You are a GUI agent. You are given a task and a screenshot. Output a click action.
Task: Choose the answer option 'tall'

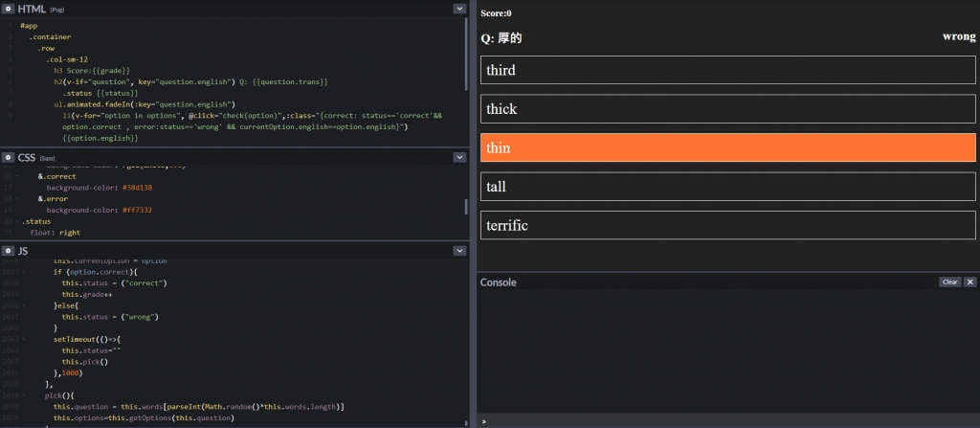(x=728, y=187)
